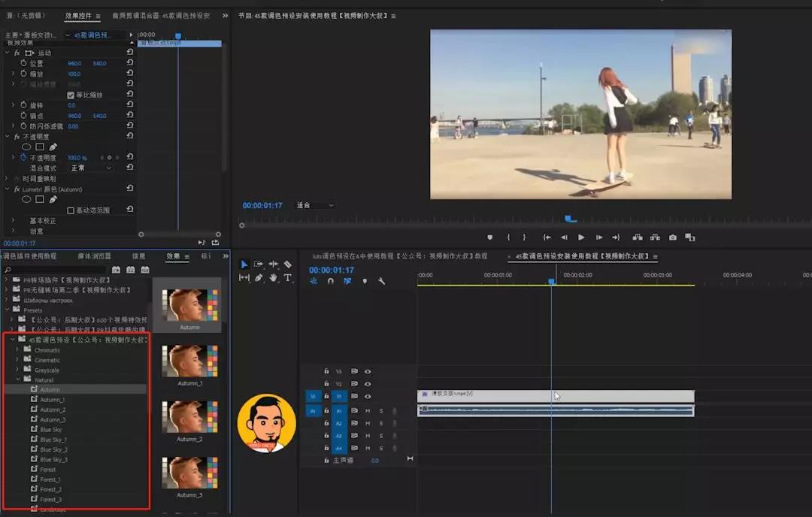Select the Selection (arrow) tool
This screenshot has width=812, height=517.
pos(244,265)
